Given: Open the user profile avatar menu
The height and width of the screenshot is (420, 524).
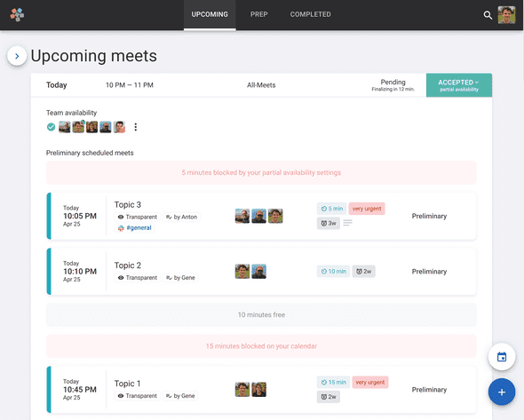Looking at the screenshot, I should pyautogui.click(x=506, y=15).
